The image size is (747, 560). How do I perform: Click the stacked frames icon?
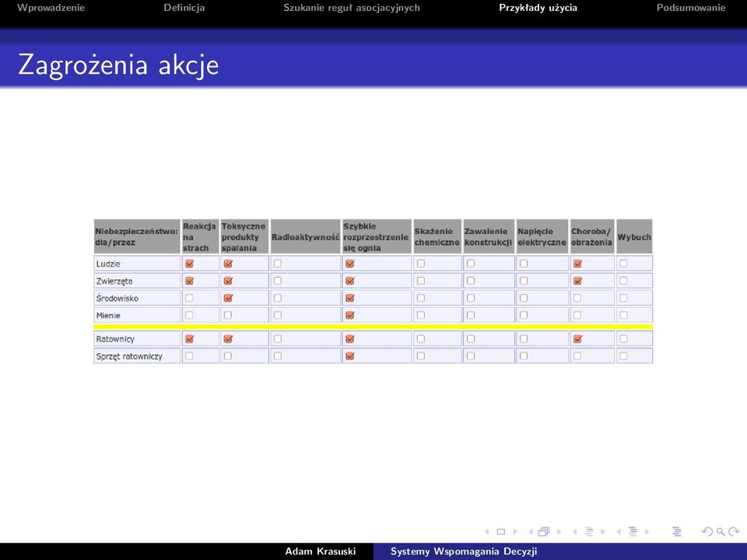coord(544,531)
